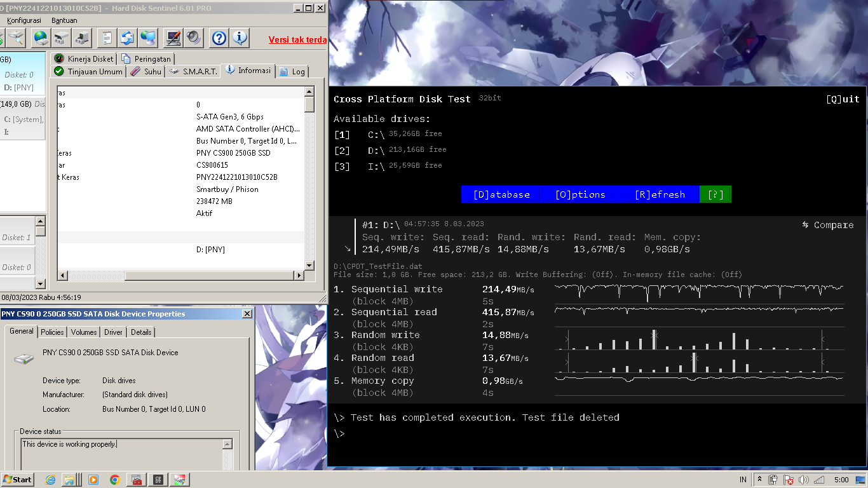Click the green [?] help button
The image size is (868, 488).
tap(715, 194)
